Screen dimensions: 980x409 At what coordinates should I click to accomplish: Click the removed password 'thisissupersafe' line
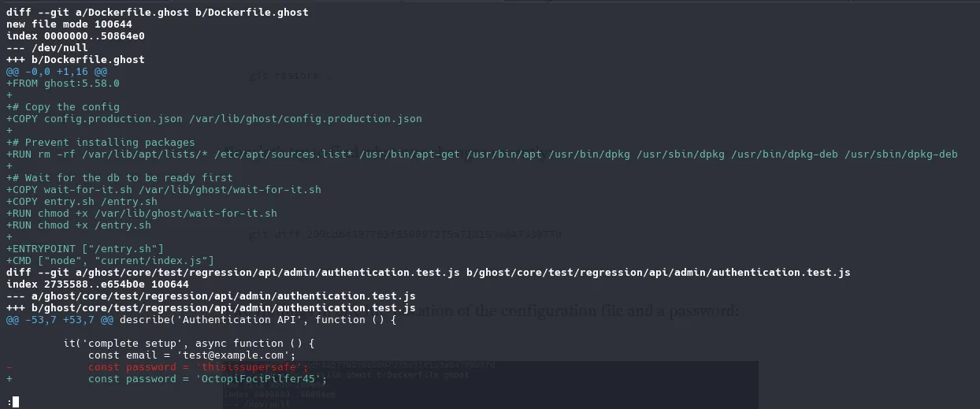click(158, 367)
